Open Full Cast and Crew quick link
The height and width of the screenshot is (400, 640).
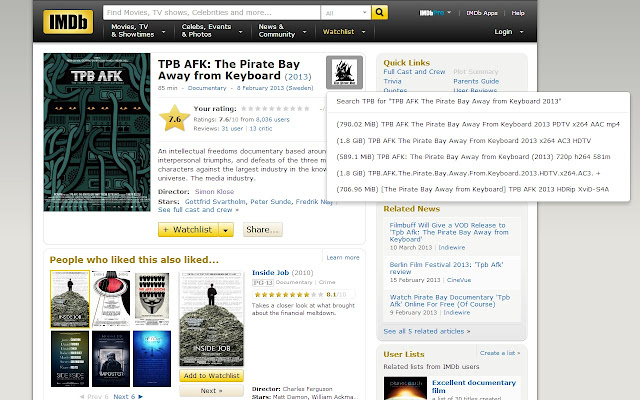tap(414, 72)
